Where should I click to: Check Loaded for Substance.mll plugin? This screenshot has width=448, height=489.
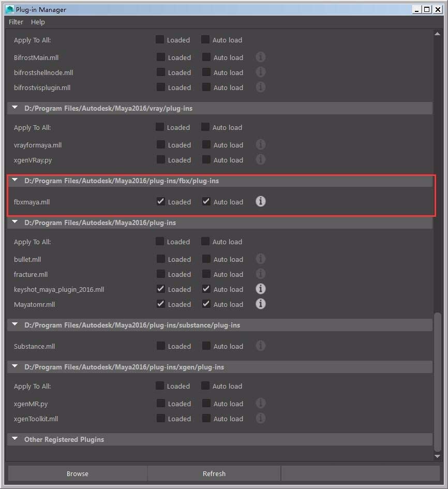pyautogui.click(x=159, y=346)
